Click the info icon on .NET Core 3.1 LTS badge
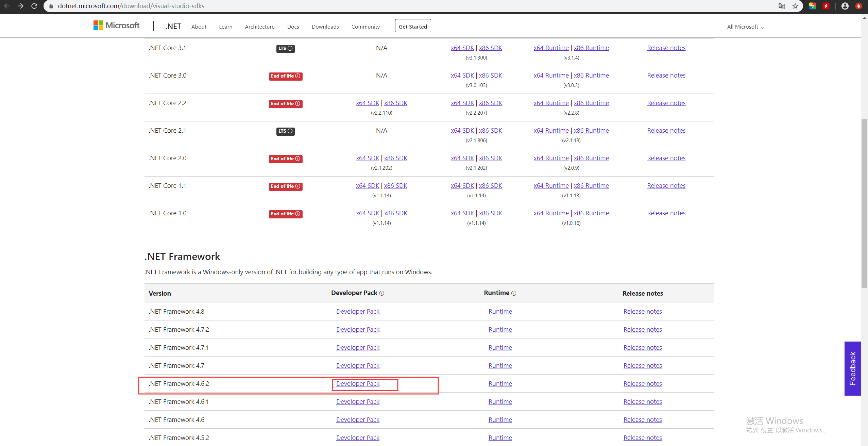The image size is (868, 446). [290, 48]
